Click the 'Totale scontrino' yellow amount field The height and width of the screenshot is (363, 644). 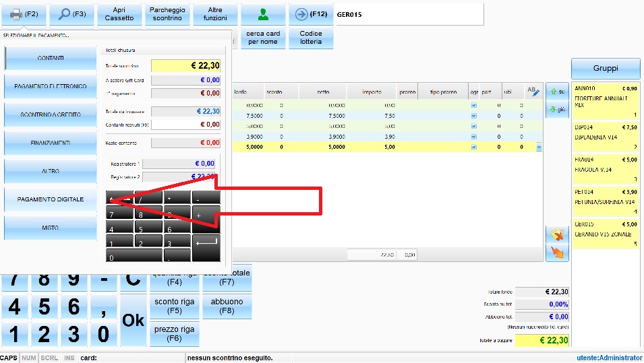click(185, 65)
